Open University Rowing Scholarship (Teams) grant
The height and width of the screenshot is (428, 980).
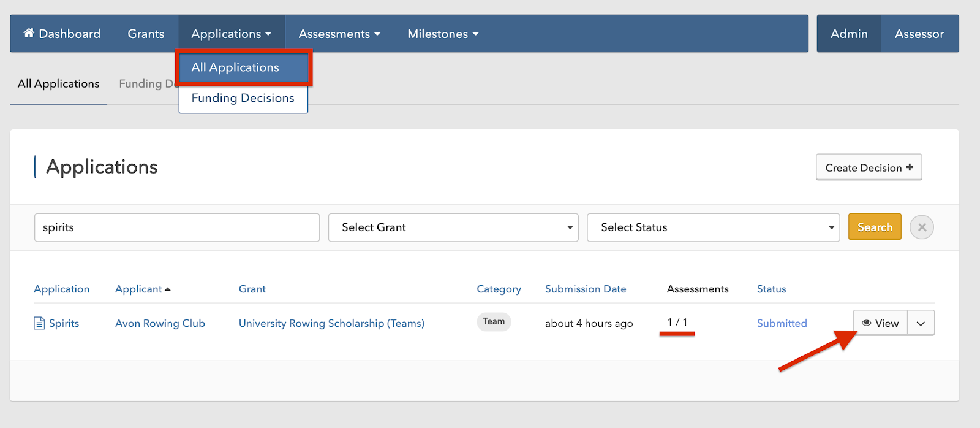331,323
